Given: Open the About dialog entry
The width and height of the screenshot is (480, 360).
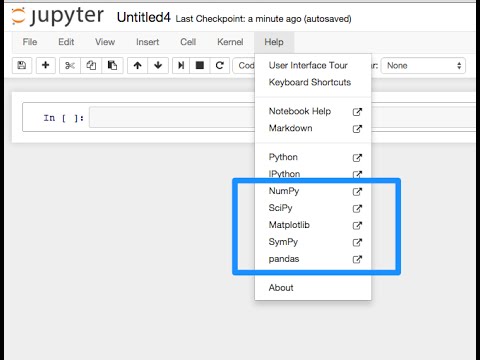Looking at the screenshot, I should [313, 288].
